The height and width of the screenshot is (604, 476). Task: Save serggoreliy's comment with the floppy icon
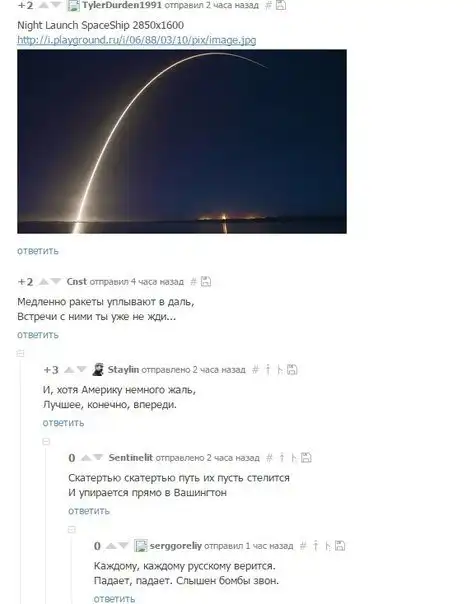click(x=340, y=545)
